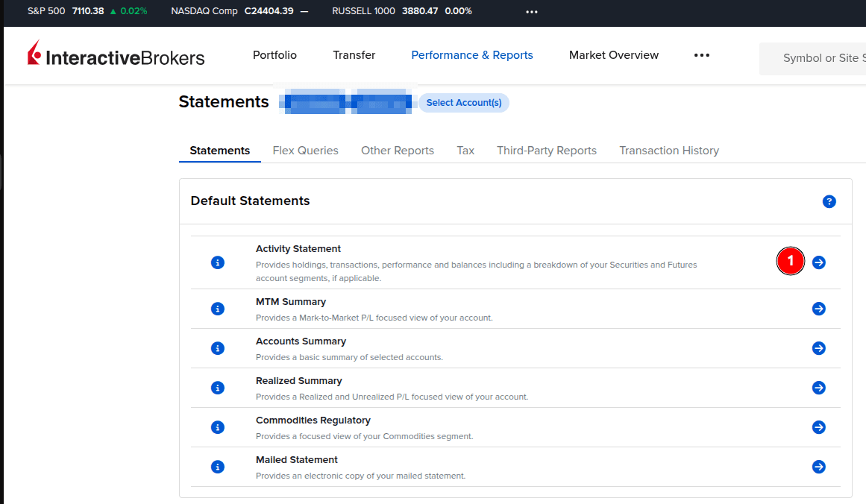Go to the Portfolio menu

tap(274, 55)
